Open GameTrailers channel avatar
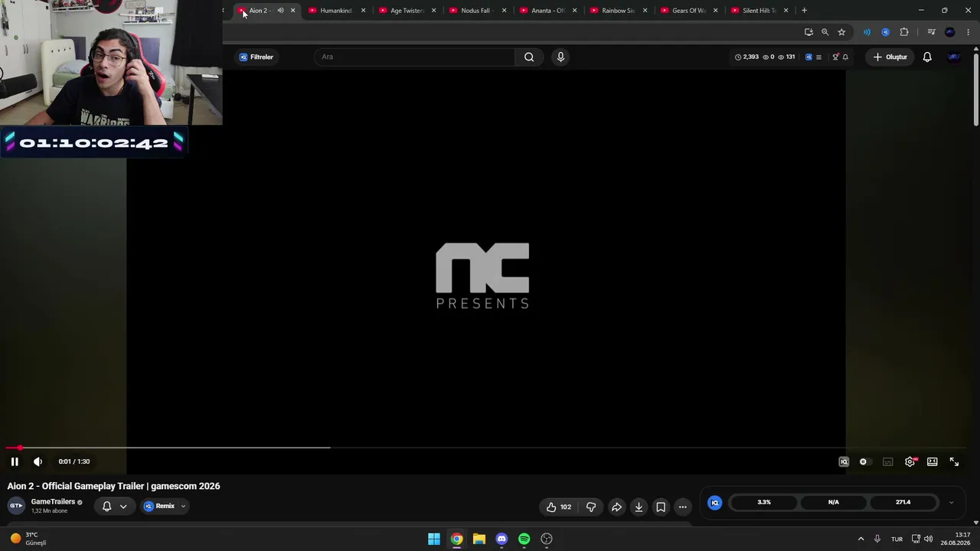 pyautogui.click(x=15, y=506)
